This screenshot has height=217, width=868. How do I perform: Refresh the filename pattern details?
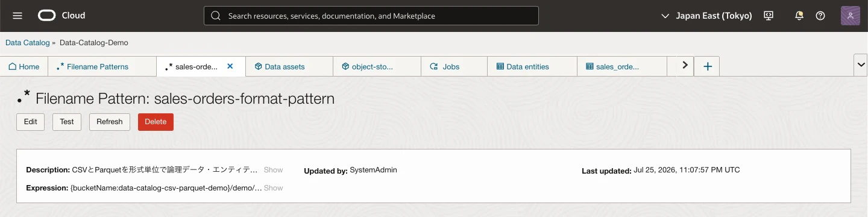tap(110, 122)
